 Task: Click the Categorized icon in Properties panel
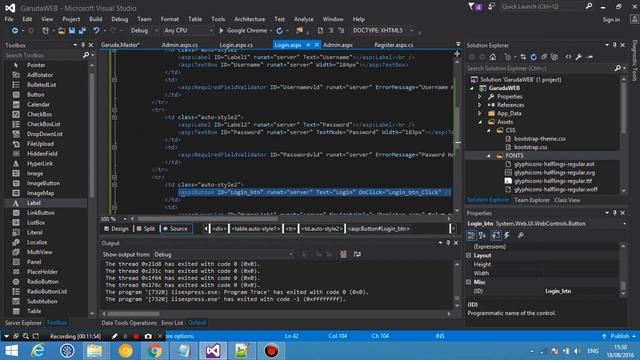[471, 235]
